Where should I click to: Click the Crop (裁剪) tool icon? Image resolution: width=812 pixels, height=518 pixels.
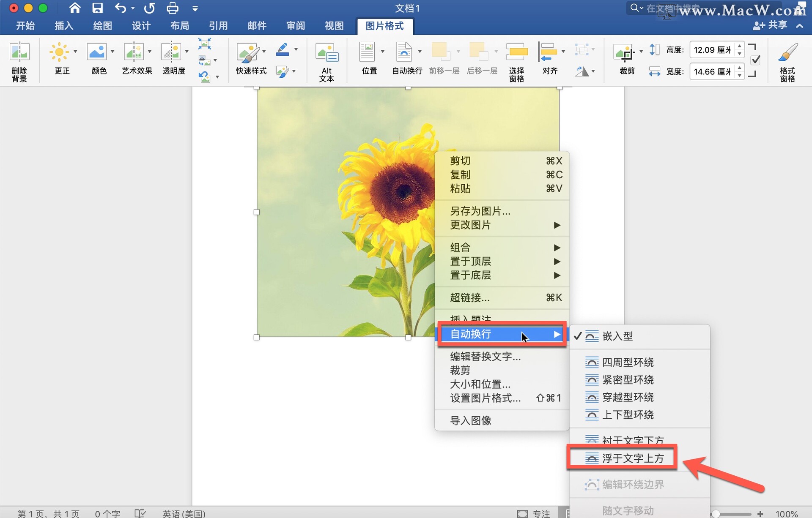coord(625,53)
